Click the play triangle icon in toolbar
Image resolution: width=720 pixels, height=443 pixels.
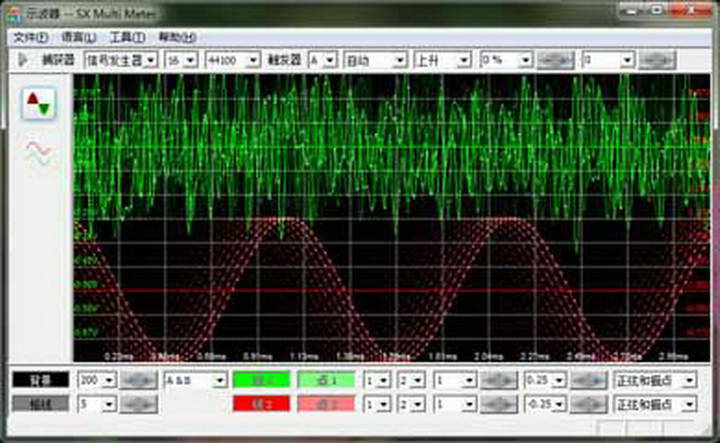(x=23, y=60)
